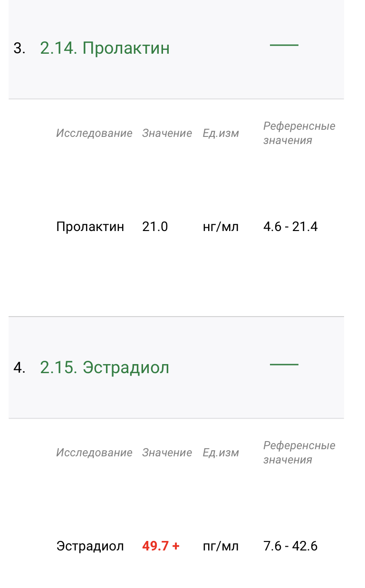Click the red 49.7 + estradiol value
Screen dimensions: 365x588
[x=161, y=546]
